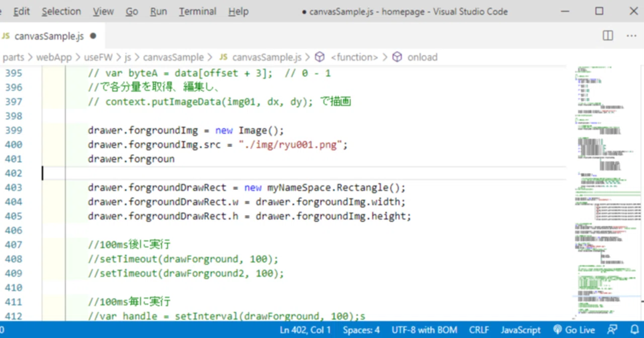Open the Selection menu
This screenshot has width=644, height=338.
point(61,11)
